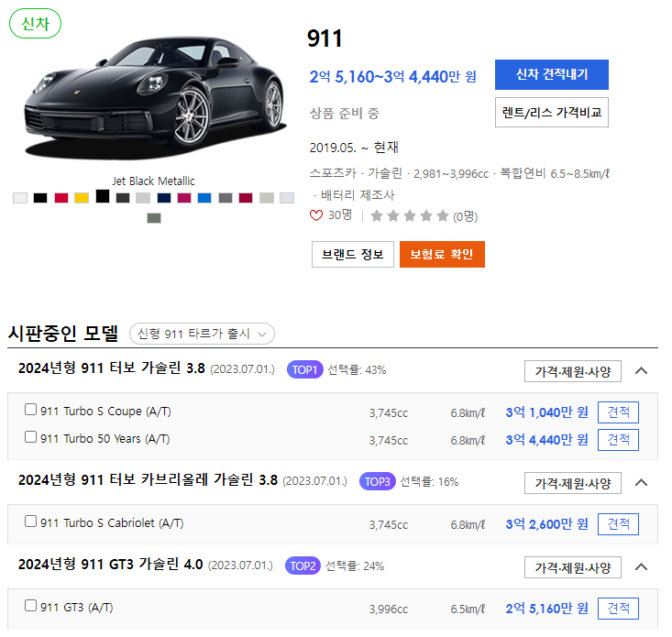Viewport: 672px width, 637px height.
Task: Click the 911 Turbo 50 Years (A/T) label
Action: [105, 439]
